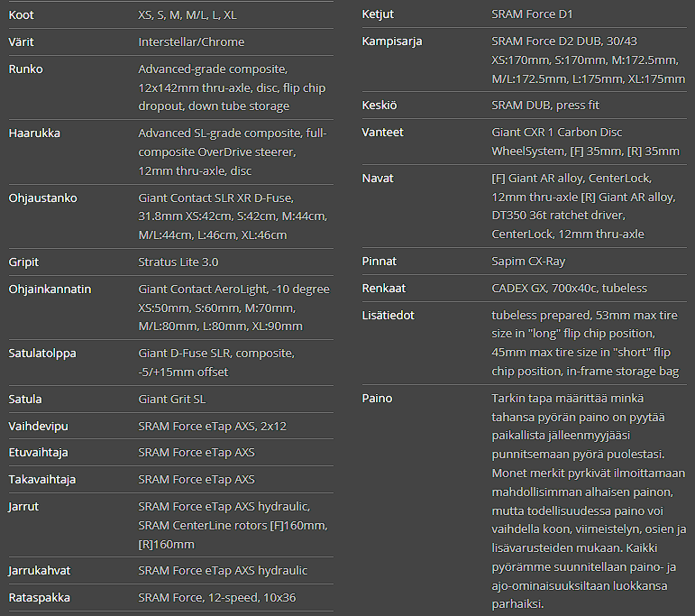Click the Kampisarja row label
Screen dimensions: 695x616
coord(391,41)
